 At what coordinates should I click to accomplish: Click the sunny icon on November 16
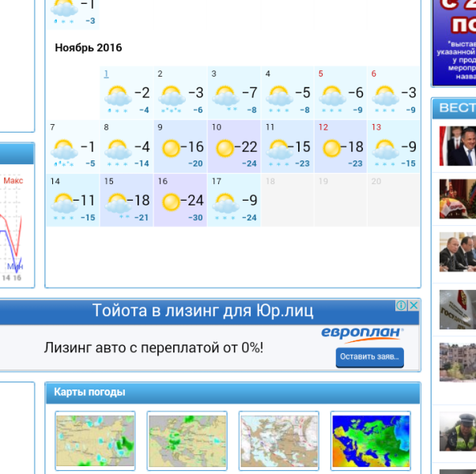tap(171, 201)
